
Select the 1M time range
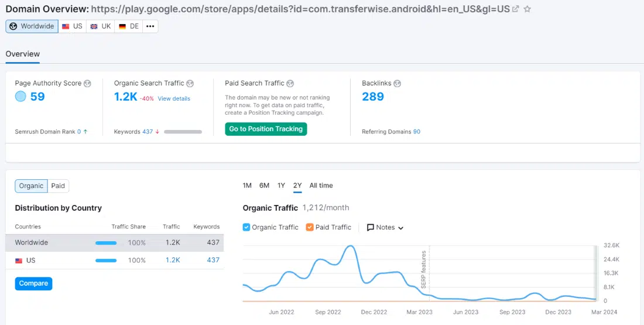247,186
